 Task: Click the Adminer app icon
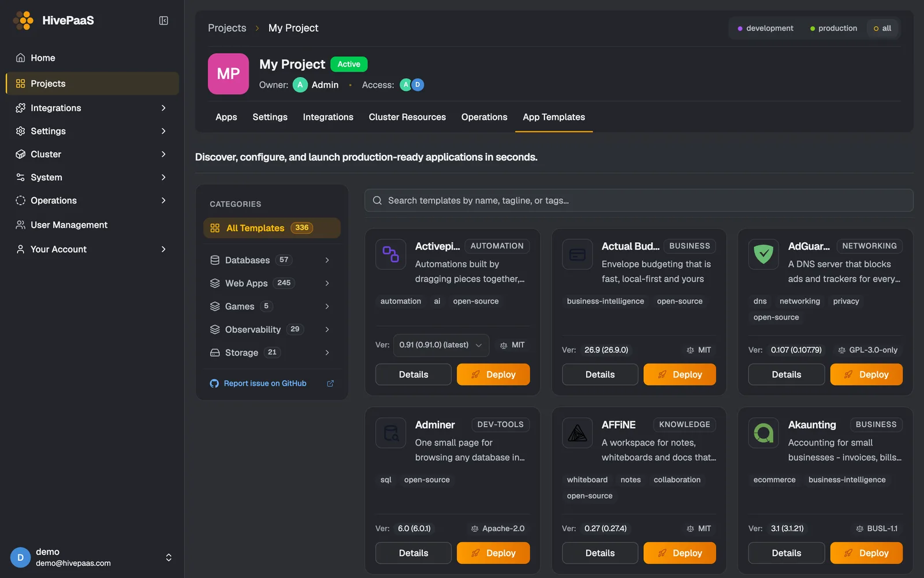(x=390, y=433)
